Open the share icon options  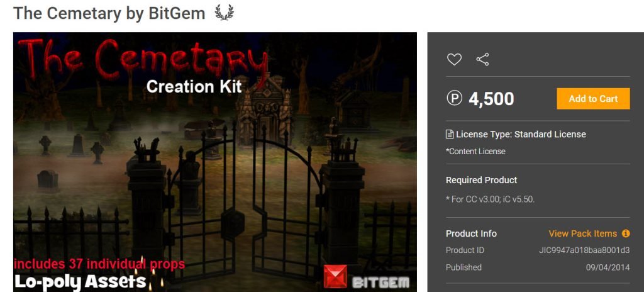click(482, 59)
